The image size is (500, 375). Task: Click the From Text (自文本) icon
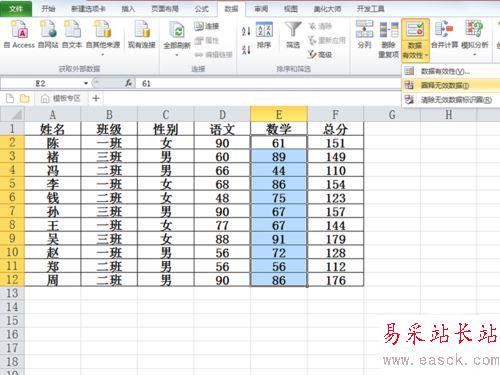point(72,34)
